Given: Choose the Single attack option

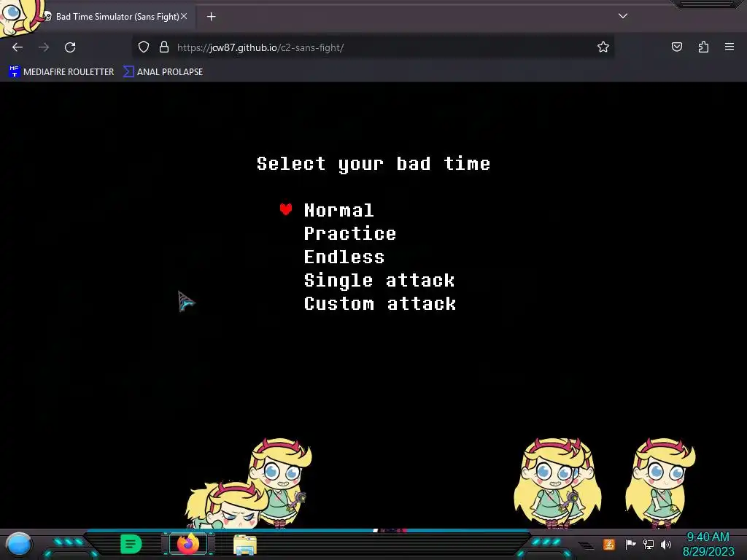Looking at the screenshot, I should point(379,280).
